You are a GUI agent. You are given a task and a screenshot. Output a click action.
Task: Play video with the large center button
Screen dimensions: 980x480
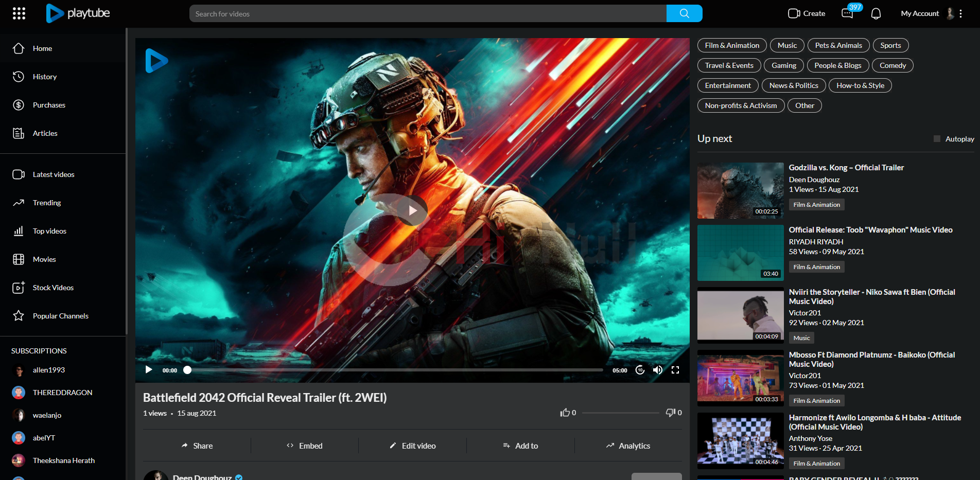point(412,210)
